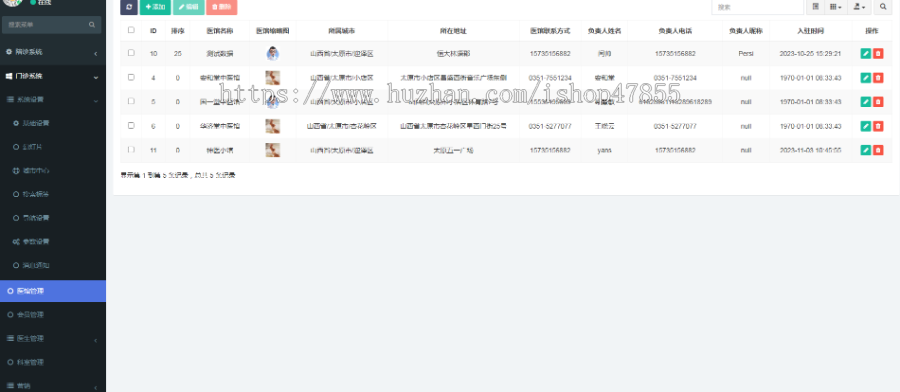Tick the checkbox for row ID 4
Viewport: 900px width, 392px height.
click(131, 77)
